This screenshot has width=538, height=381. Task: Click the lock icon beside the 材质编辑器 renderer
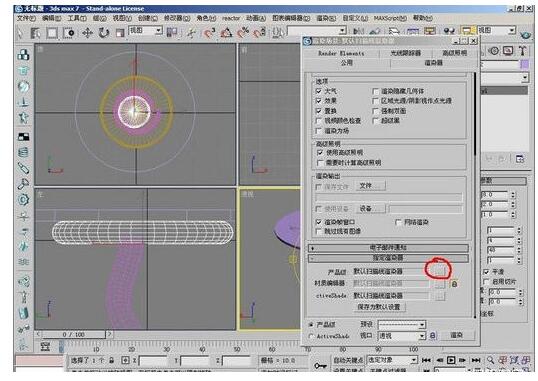coord(454,284)
